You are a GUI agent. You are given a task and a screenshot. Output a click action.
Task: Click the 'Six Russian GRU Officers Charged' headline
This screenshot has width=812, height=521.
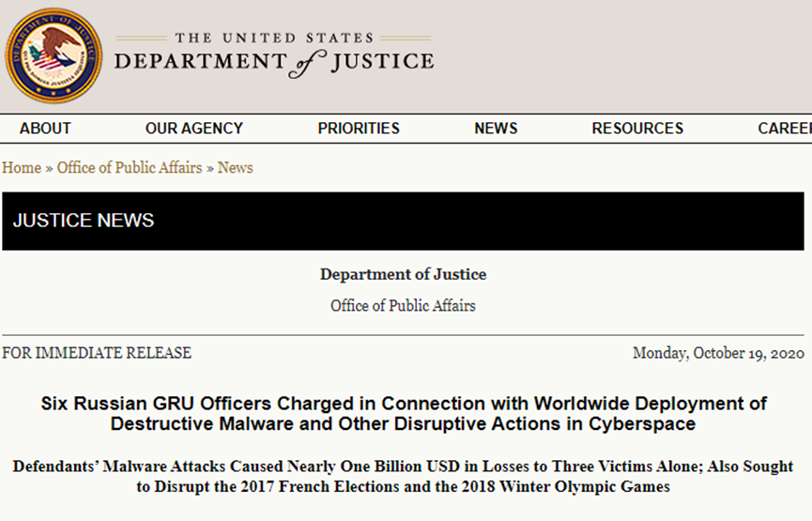point(404,413)
